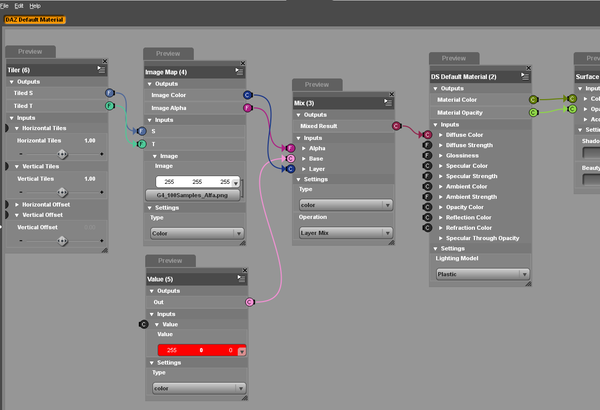Viewport: 600px width, 410px height.
Task: Open the Mix Type dropdown showing color
Action: tap(346, 205)
